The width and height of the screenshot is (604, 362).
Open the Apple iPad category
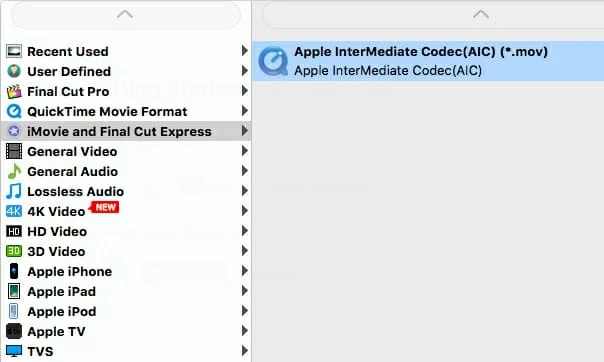coord(126,292)
